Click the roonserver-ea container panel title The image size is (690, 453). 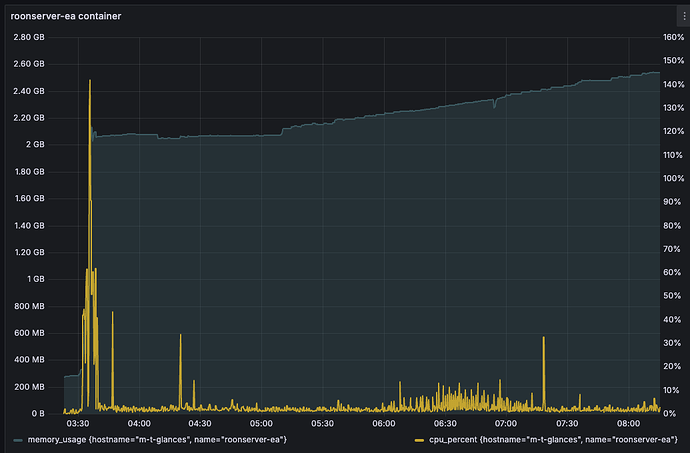[x=66, y=16]
